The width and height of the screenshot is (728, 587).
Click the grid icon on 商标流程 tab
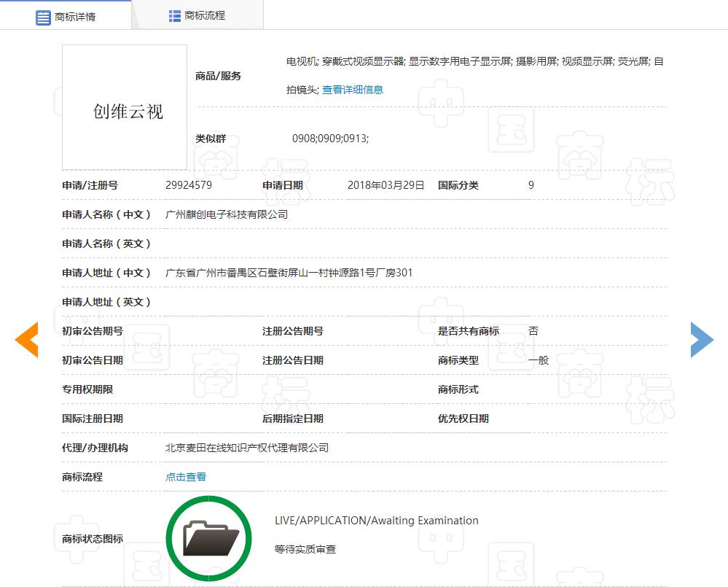point(175,15)
